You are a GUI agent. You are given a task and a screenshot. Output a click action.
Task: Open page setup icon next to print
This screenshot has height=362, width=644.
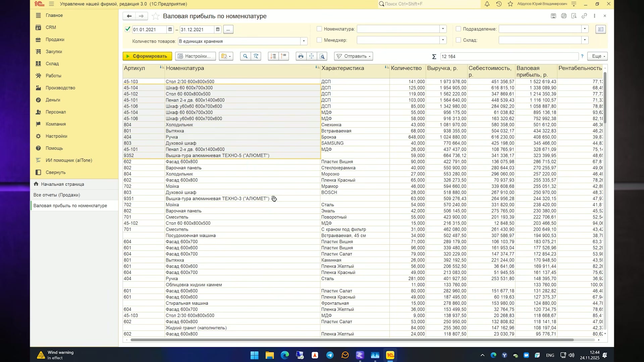312,56
